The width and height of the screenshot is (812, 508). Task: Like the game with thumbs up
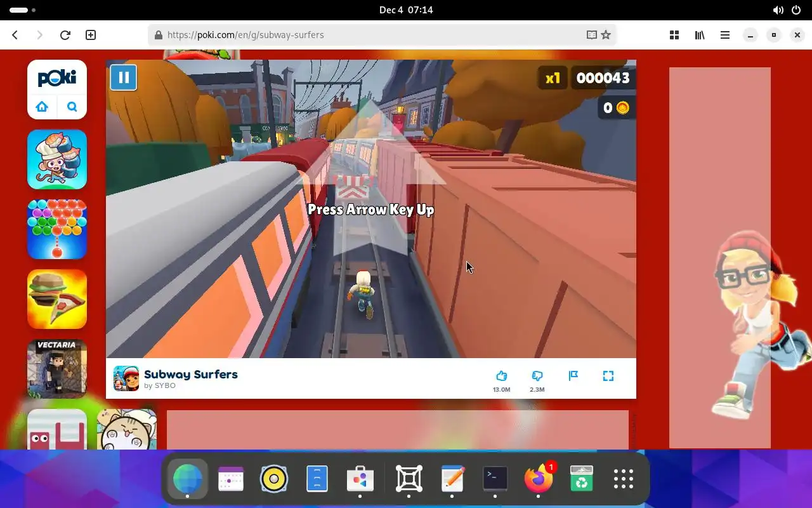click(502, 376)
